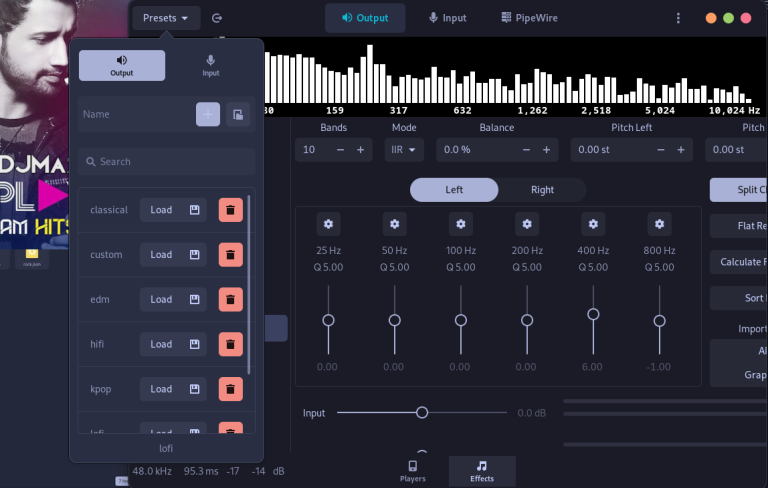768x488 pixels.
Task: Open the Players tab at bottom
Action: pos(412,471)
